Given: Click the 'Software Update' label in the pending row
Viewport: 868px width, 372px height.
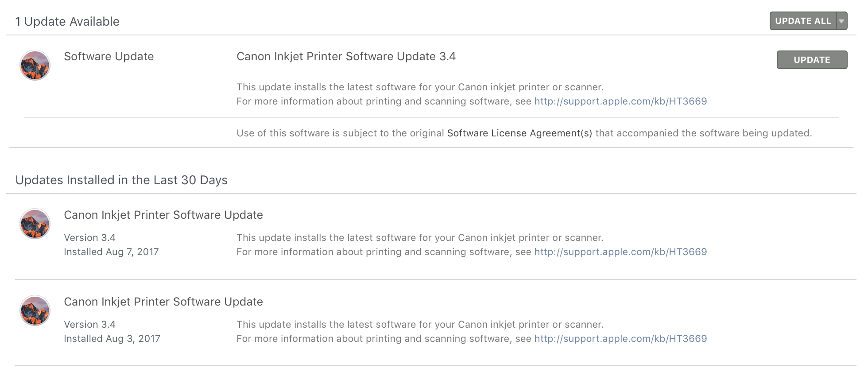Looking at the screenshot, I should 108,57.
